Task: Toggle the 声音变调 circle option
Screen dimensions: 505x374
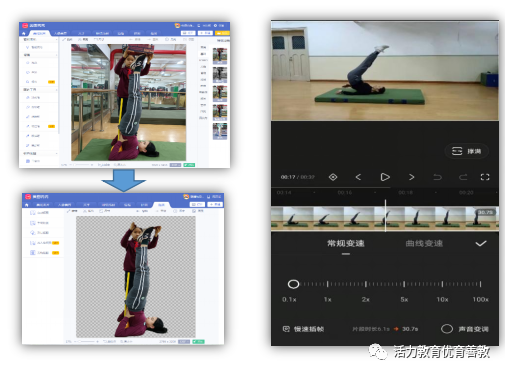Action: [447, 329]
